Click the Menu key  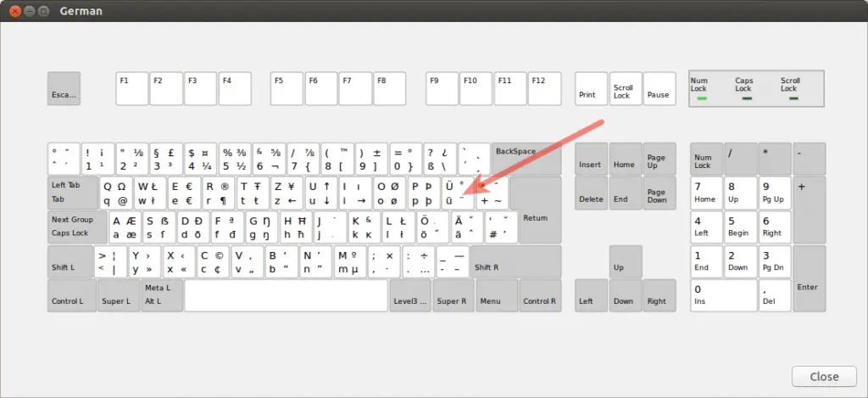pyautogui.click(x=496, y=295)
